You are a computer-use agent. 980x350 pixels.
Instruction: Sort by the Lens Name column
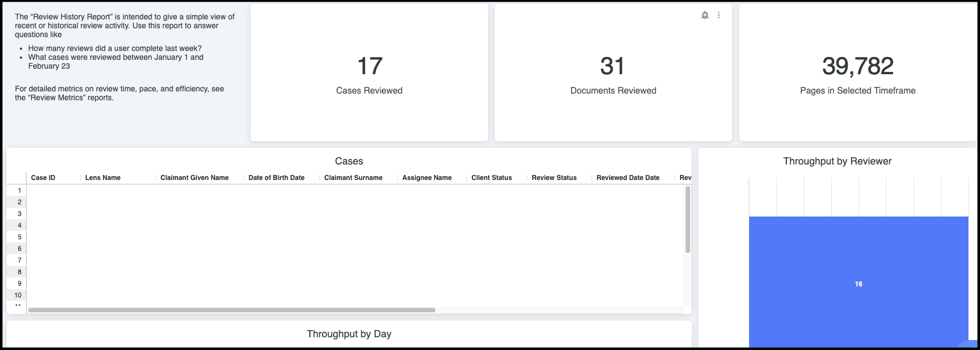pyautogui.click(x=104, y=178)
